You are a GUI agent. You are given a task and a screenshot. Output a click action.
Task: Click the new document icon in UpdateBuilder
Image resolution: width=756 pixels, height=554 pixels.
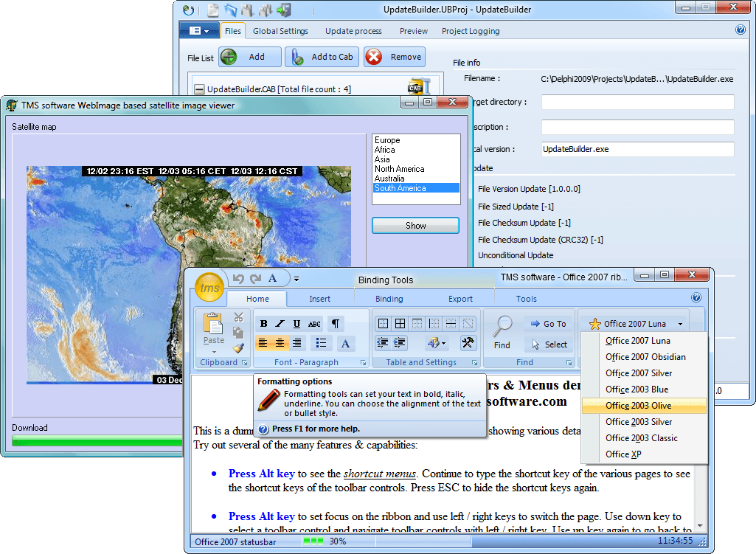point(213,10)
